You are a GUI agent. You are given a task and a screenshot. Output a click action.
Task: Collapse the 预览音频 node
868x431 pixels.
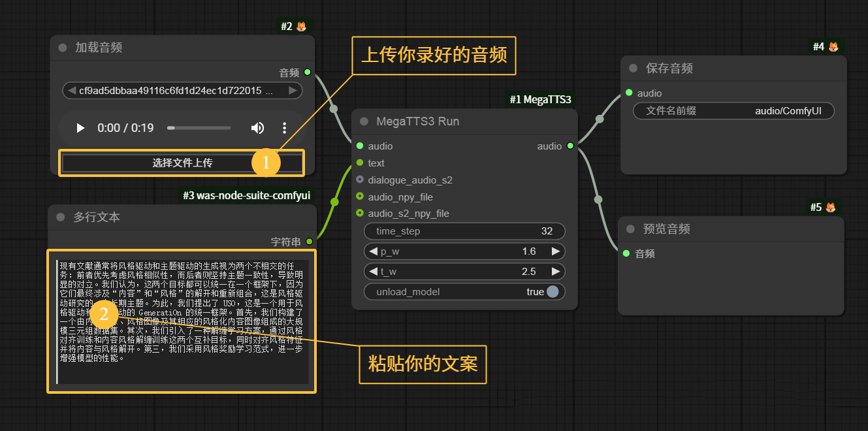[630, 229]
